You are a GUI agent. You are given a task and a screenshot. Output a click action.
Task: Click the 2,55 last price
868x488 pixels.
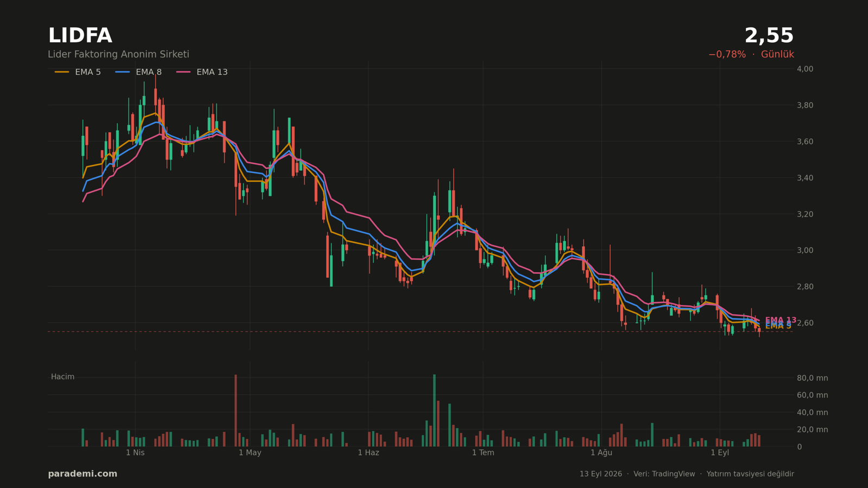pyautogui.click(x=769, y=36)
